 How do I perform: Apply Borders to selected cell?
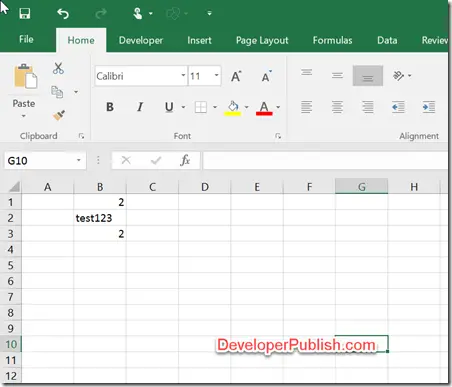pos(201,107)
